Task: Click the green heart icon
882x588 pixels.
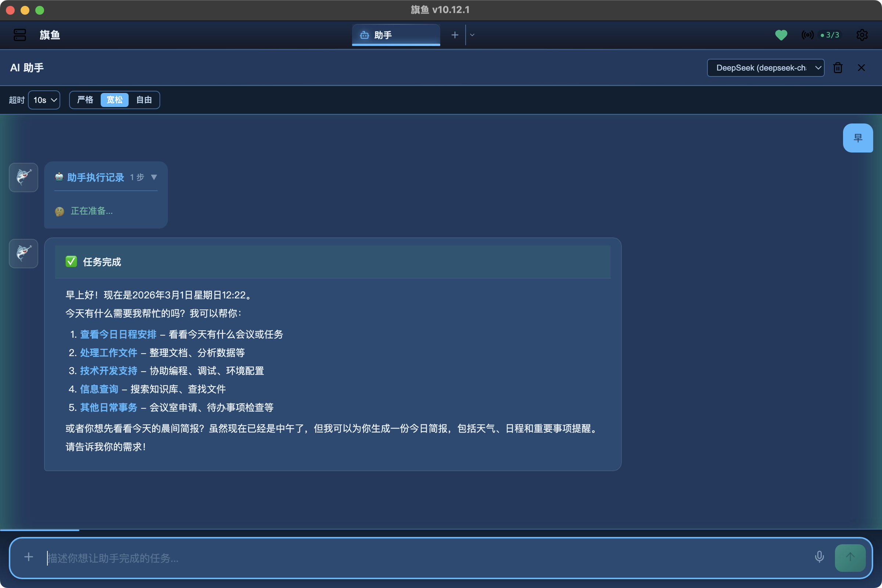Action: point(781,35)
